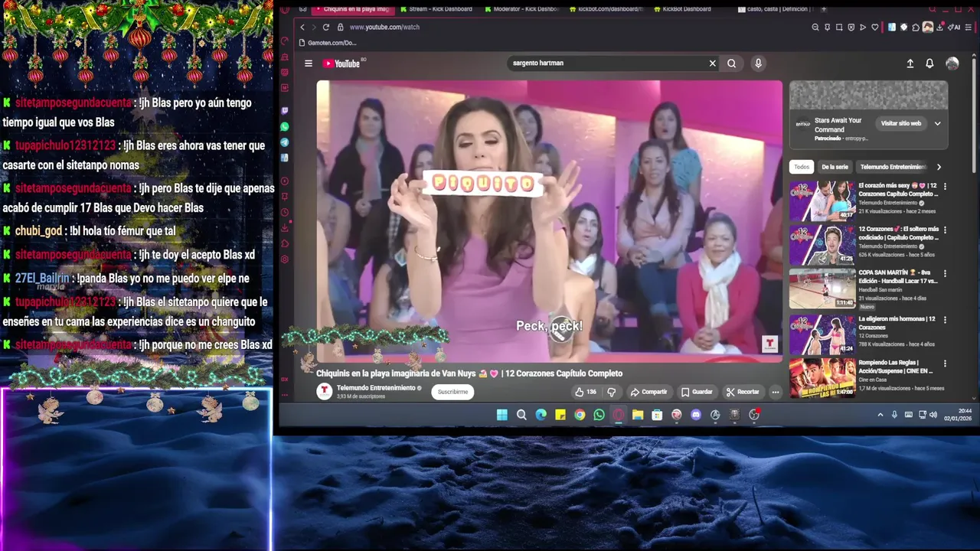Viewport: 980px width, 551px height.
Task: Open Windows Start menu on taskbar
Action: pos(501,415)
